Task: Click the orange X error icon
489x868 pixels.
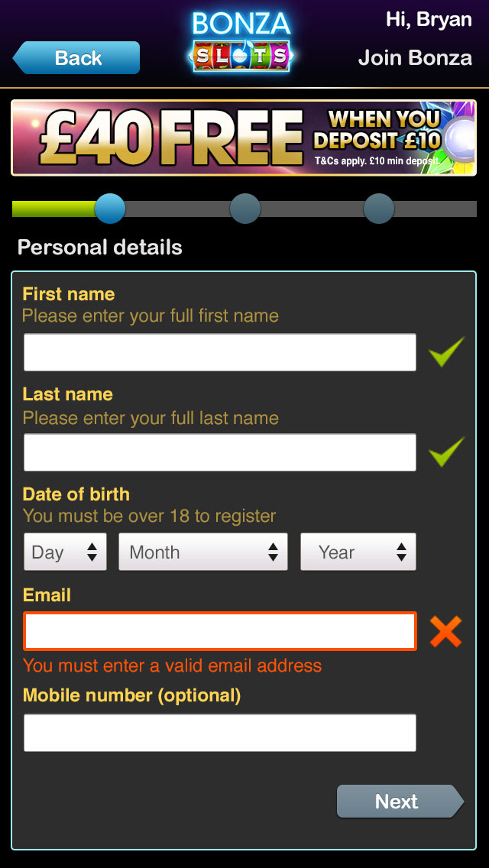Action: [x=446, y=632]
